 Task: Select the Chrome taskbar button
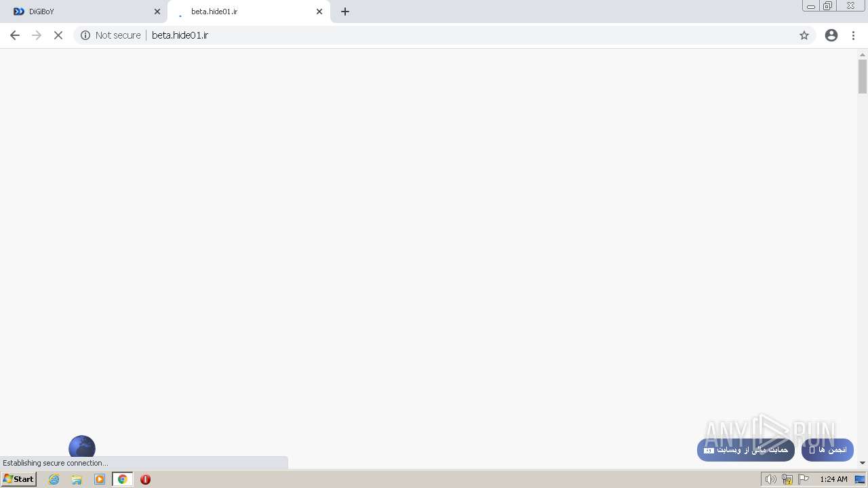[x=123, y=479]
